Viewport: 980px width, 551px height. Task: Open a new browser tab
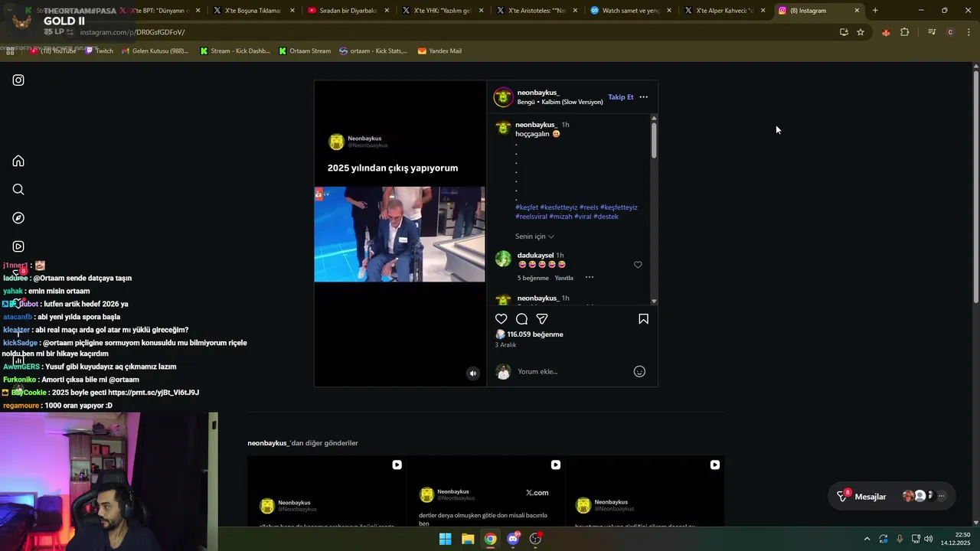[x=875, y=11]
